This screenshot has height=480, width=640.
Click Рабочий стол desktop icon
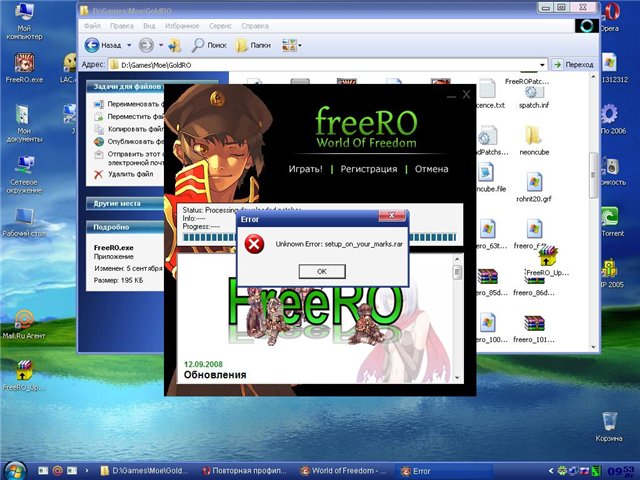[x=24, y=222]
